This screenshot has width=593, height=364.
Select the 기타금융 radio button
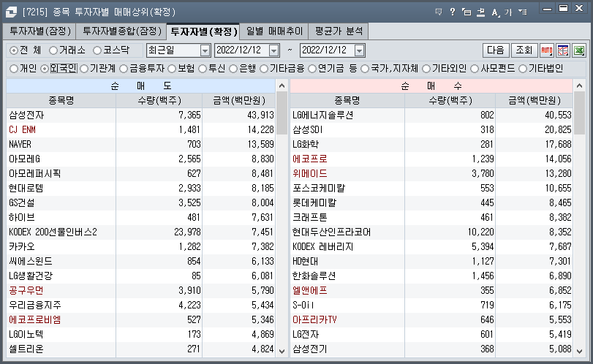[264, 69]
